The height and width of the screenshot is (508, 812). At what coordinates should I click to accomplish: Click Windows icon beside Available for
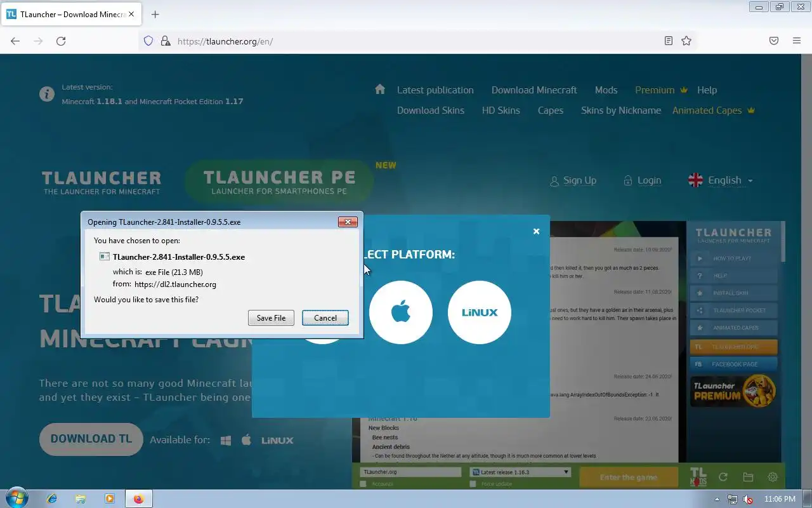click(x=226, y=440)
